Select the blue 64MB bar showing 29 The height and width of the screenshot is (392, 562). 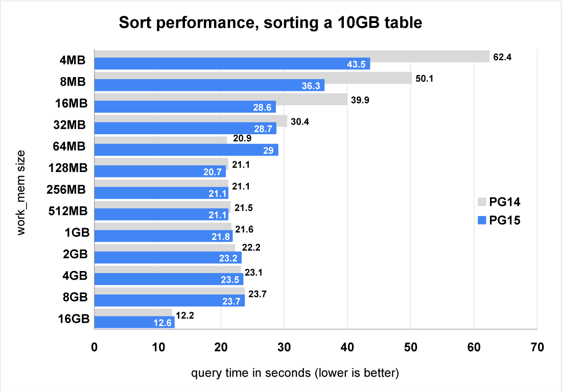pos(186,150)
